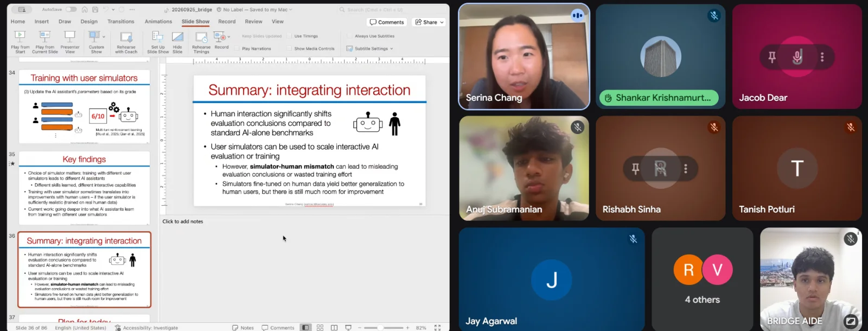Open the Insert tab
Viewport: 868px width, 331px height.
[42, 22]
